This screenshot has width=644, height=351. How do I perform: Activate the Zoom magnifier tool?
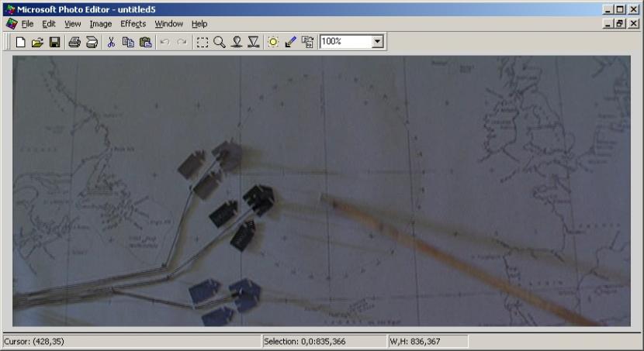pyautogui.click(x=220, y=42)
